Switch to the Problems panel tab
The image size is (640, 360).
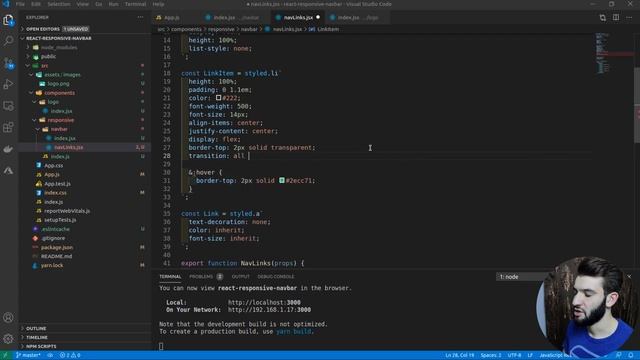[206, 276]
